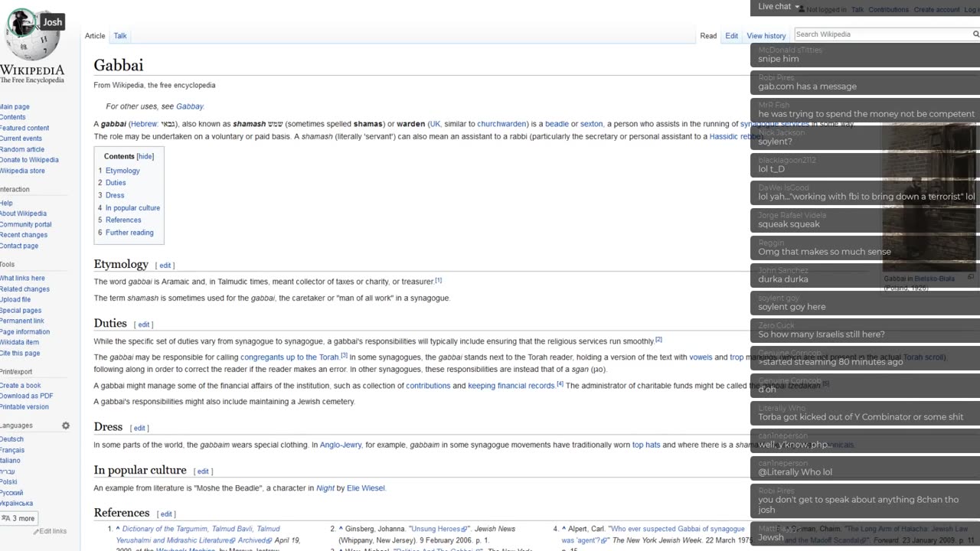This screenshot has height=551, width=980.
Task: Open What links here tool
Action: point(22,279)
